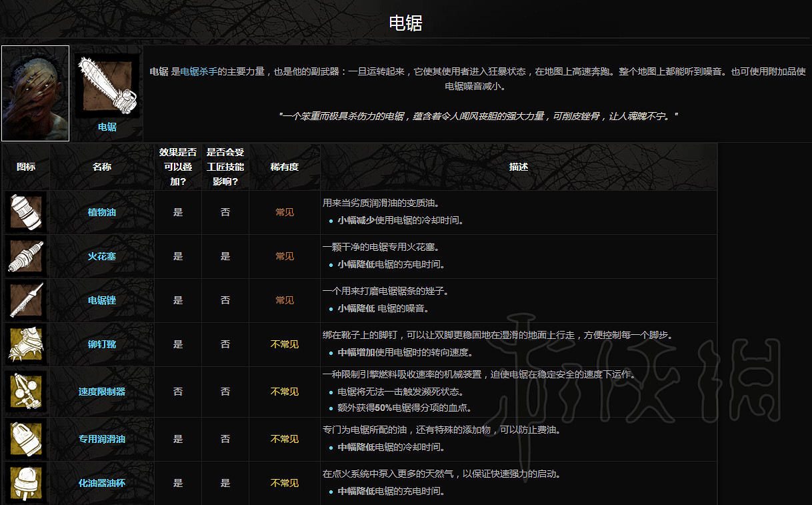
Task: Click the 名称 column header
Action: (101, 167)
